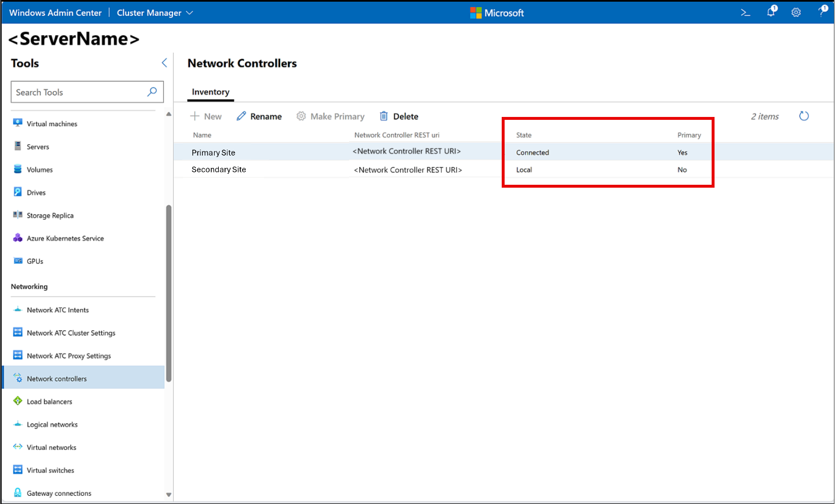Refresh the network controllers list
This screenshot has width=835, height=504.
click(804, 116)
